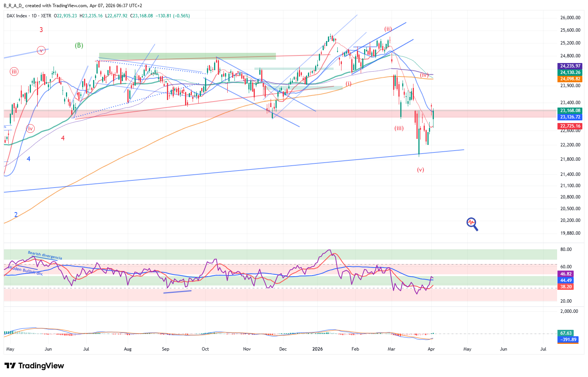Click the 'Bearish divergencia' annotation text

45,255
